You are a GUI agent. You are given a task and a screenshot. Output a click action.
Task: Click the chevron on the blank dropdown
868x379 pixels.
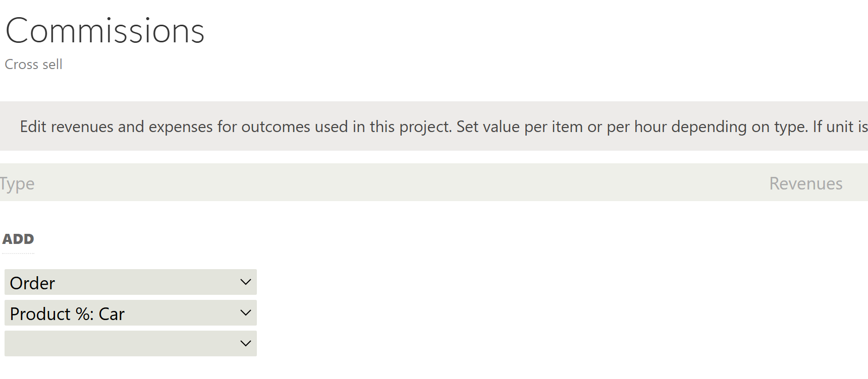246,344
